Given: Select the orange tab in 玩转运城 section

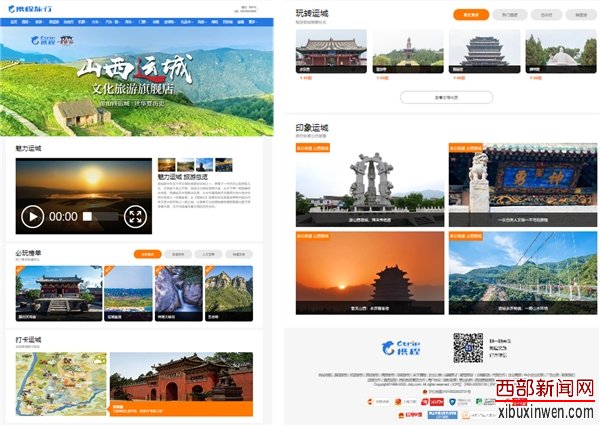Looking at the screenshot, I should (471, 15).
